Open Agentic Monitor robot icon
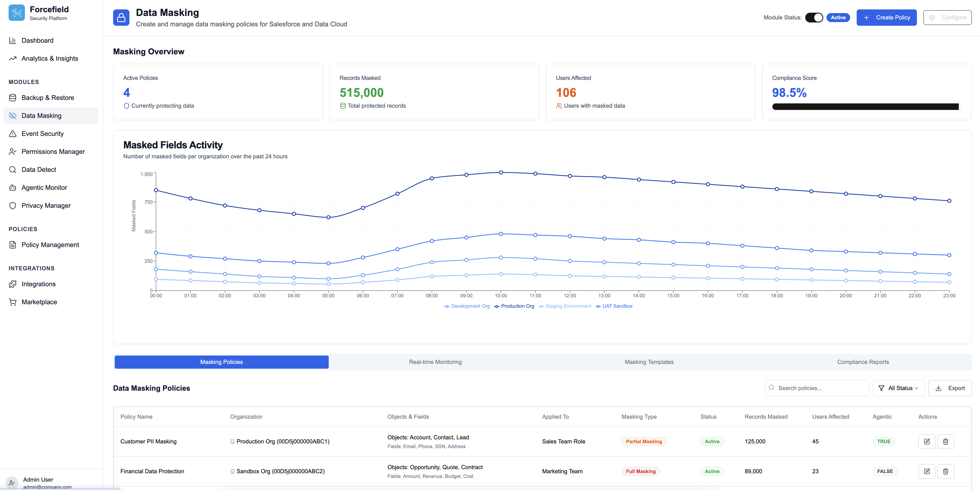 pos(12,188)
